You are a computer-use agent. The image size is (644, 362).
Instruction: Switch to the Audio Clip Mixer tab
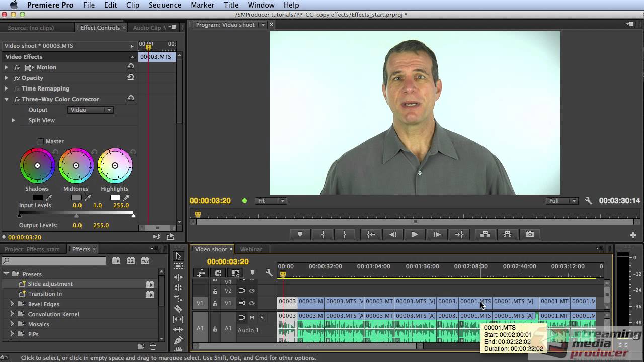point(149,28)
